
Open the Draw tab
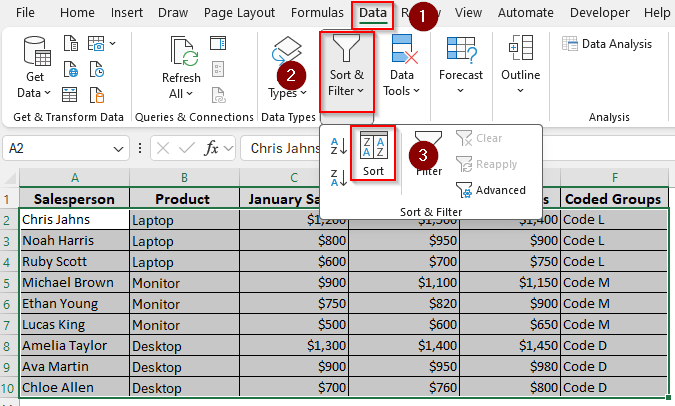click(173, 13)
